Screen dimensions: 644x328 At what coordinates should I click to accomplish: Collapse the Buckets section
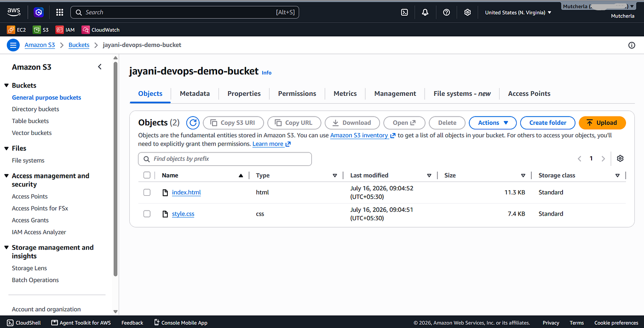pyautogui.click(x=6, y=86)
